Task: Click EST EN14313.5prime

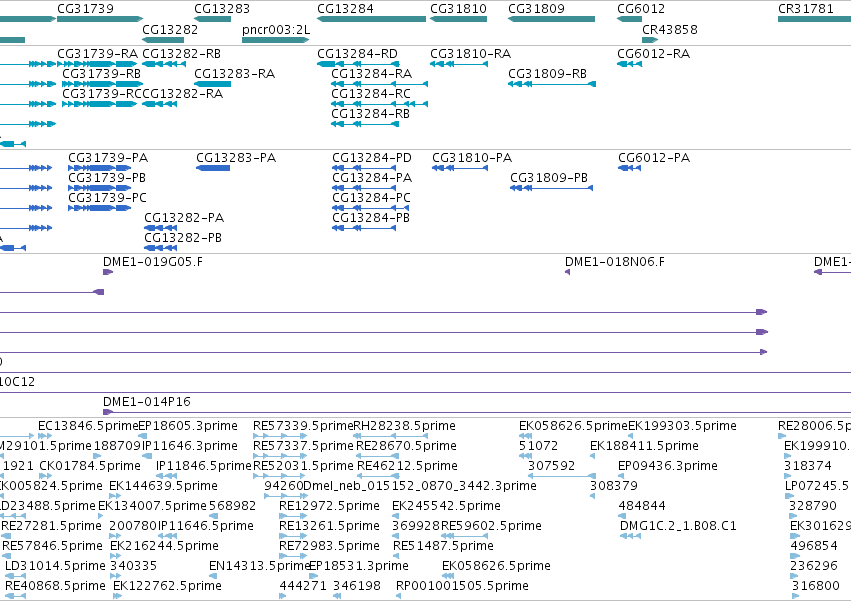Action: [259, 567]
